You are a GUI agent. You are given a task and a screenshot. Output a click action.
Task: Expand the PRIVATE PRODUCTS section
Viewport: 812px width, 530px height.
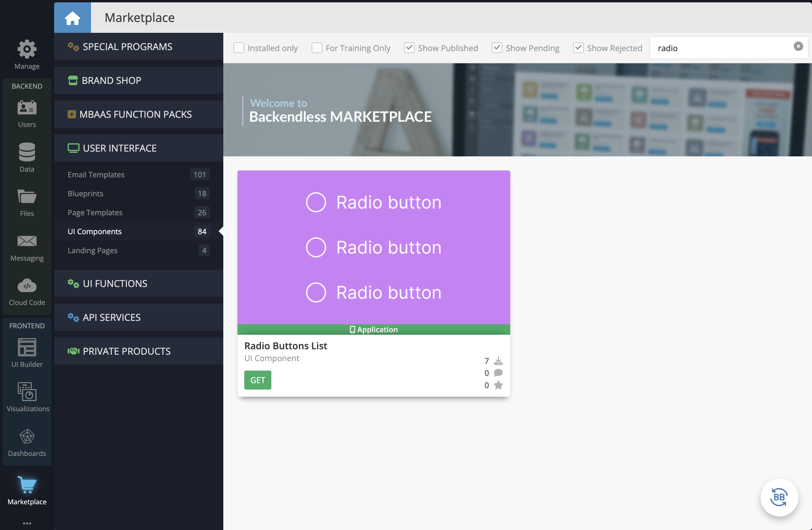tap(138, 351)
